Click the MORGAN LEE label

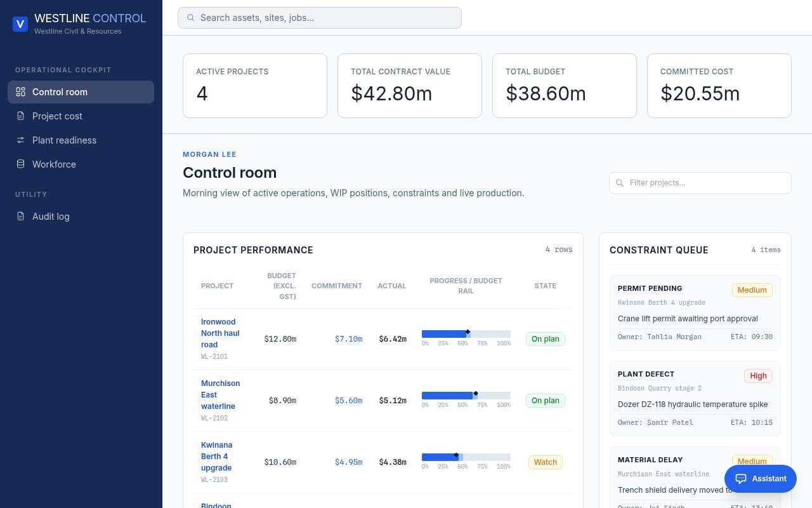tap(209, 154)
